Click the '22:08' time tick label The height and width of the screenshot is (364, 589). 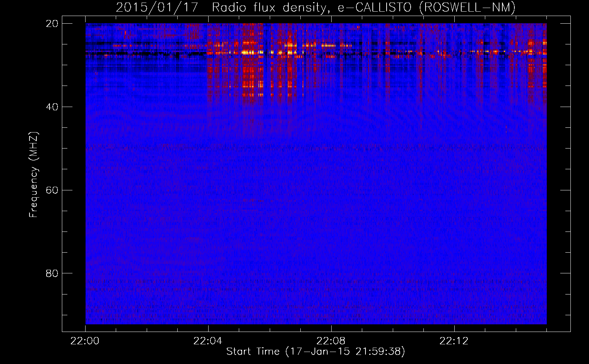331,341
